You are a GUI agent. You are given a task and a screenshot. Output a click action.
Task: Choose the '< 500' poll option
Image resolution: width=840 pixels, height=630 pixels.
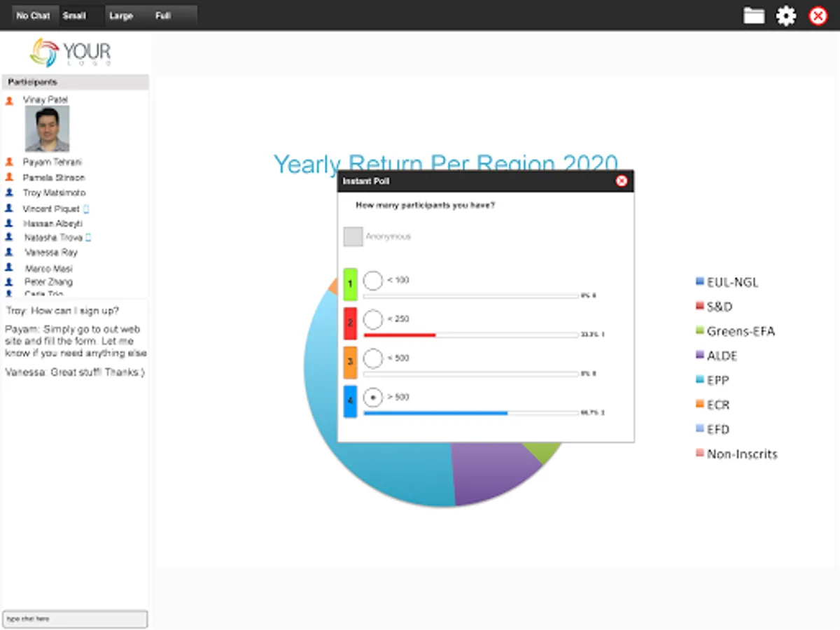pyautogui.click(x=373, y=359)
